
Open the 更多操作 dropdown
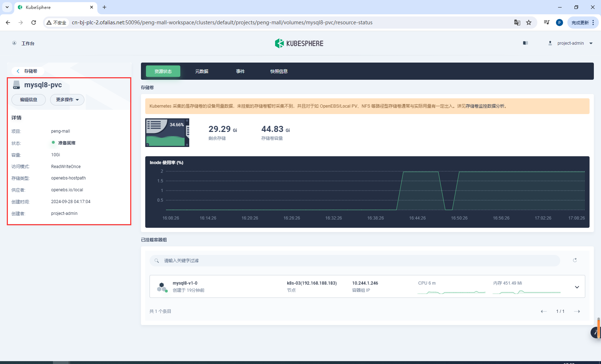click(67, 100)
